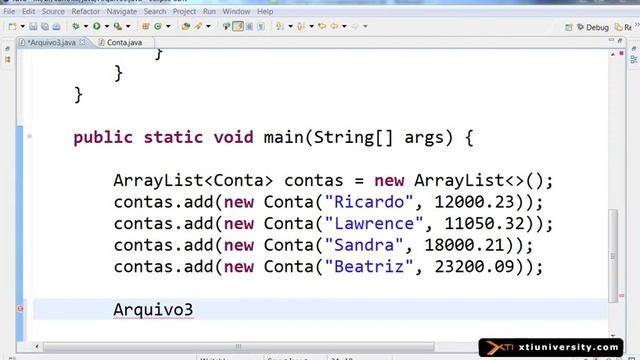The image size is (640, 360).
Task: Expand the Debug launch dropdown arrow
Action: tap(86, 27)
